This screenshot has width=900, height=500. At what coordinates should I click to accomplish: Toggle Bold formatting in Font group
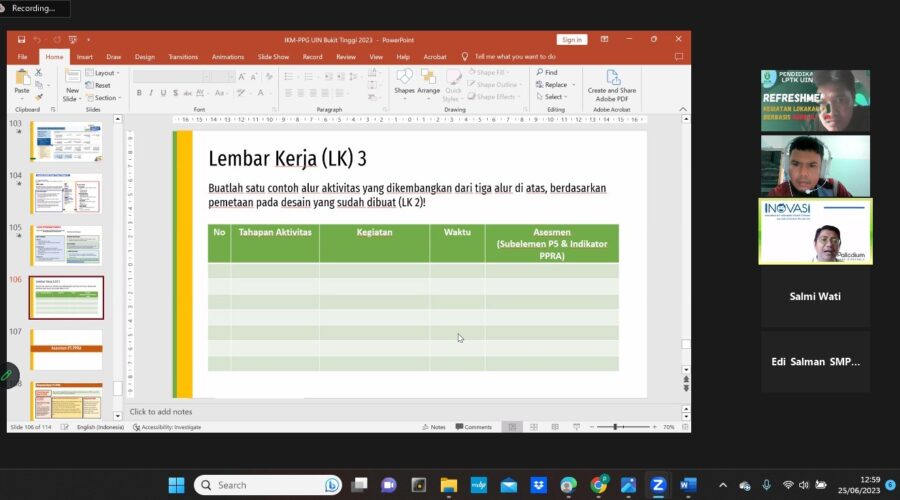tap(139, 93)
